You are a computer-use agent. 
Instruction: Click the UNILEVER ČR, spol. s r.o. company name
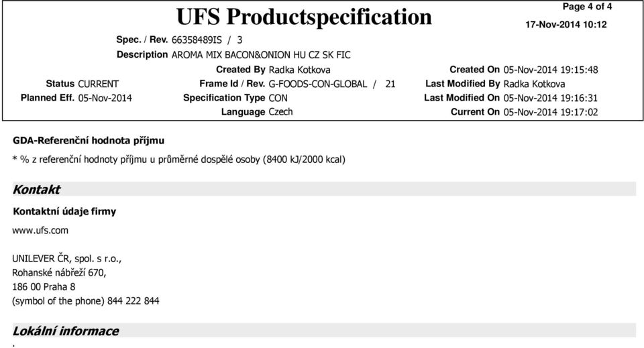pos(66,259)
